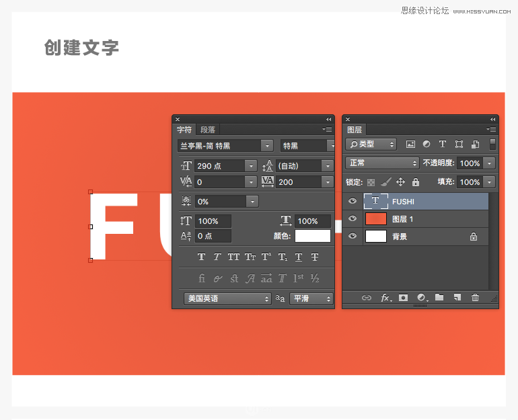Select the 图层 panel tab
The width and height of the screenshot is (518, 420).
click(355, 130)
